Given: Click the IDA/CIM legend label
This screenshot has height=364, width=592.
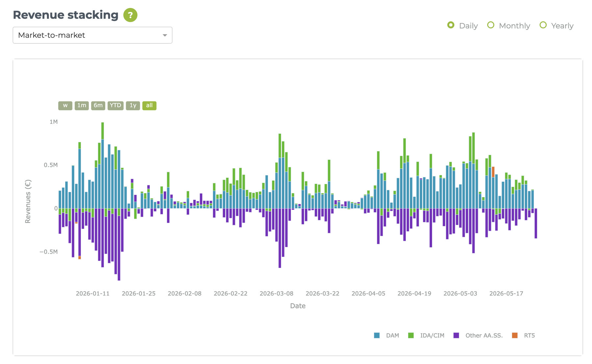Looking at the screenshot, I should [x=432, y=335].
